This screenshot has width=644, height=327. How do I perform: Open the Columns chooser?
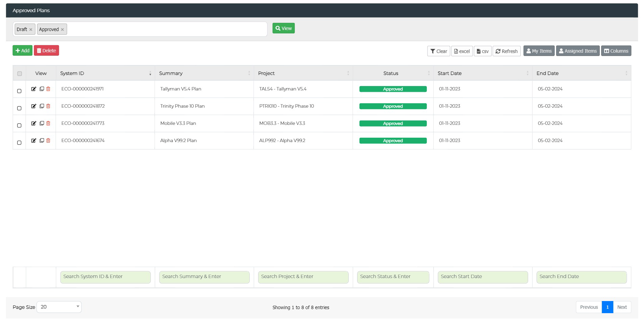(x=616, y=51)
